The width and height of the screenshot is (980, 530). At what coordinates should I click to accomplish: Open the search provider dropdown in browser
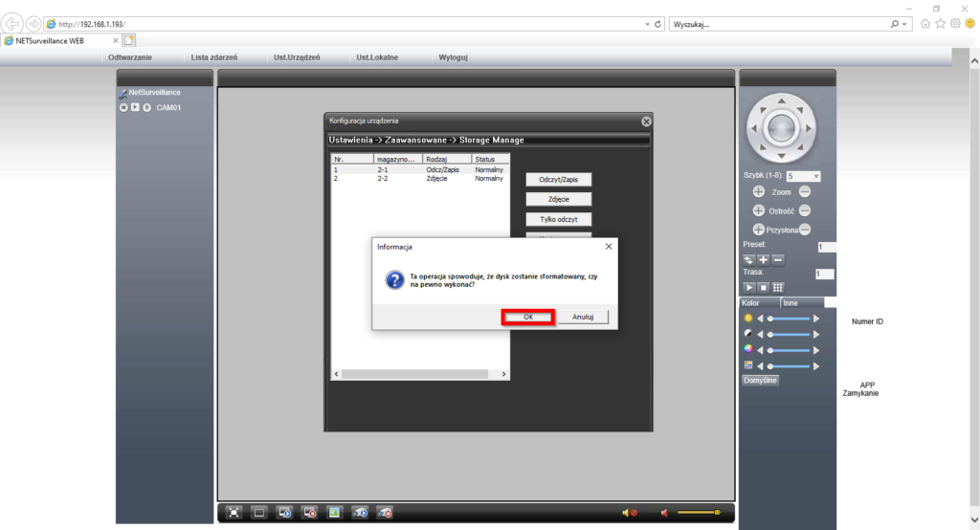[905, 23]
